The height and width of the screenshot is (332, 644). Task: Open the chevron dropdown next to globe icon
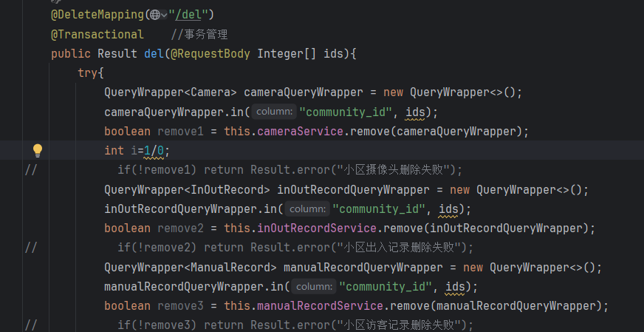(x=164, y=16)
